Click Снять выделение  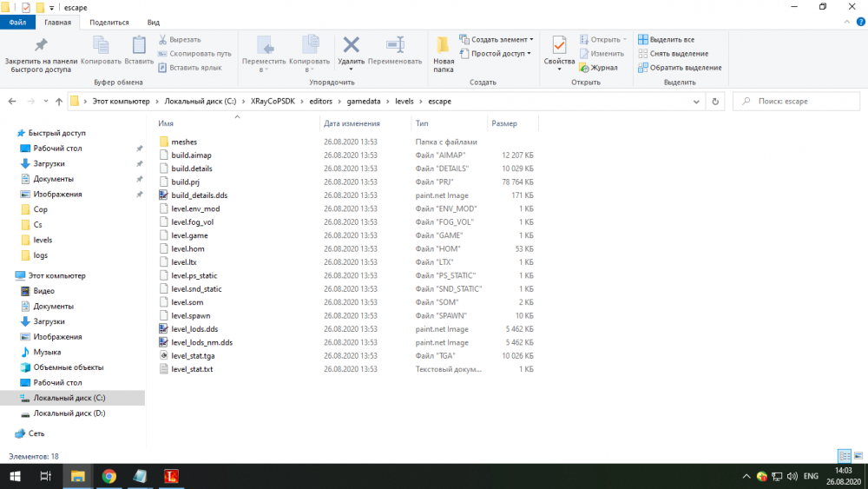point(674,54)
